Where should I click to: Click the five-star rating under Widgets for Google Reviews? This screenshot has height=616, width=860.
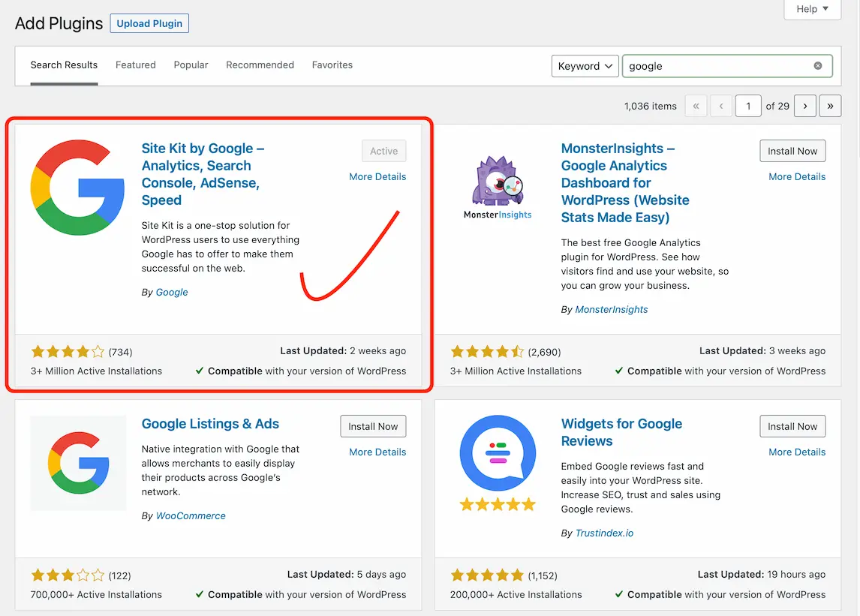coord(487,575)
